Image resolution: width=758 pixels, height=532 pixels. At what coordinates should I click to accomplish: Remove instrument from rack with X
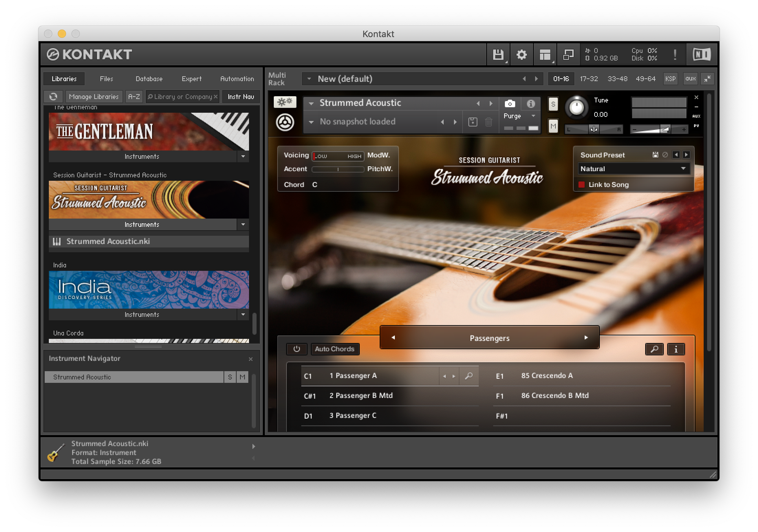(696, 98)
